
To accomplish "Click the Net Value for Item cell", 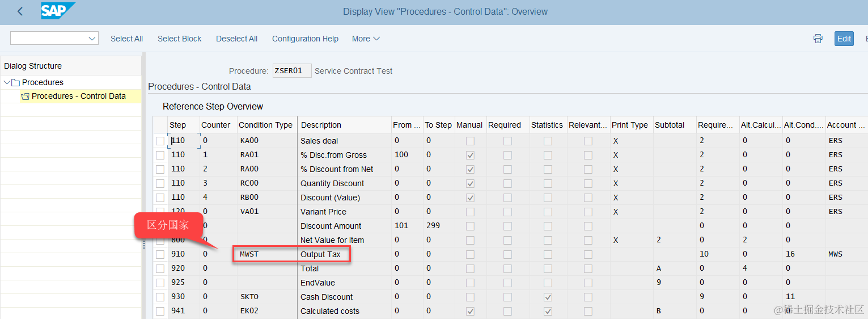I will [344, 240].
